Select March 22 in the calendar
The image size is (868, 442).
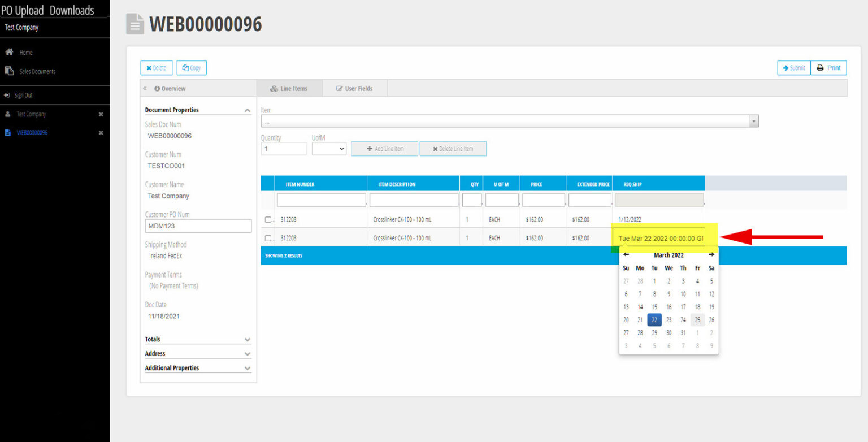[x=654, y=320]
